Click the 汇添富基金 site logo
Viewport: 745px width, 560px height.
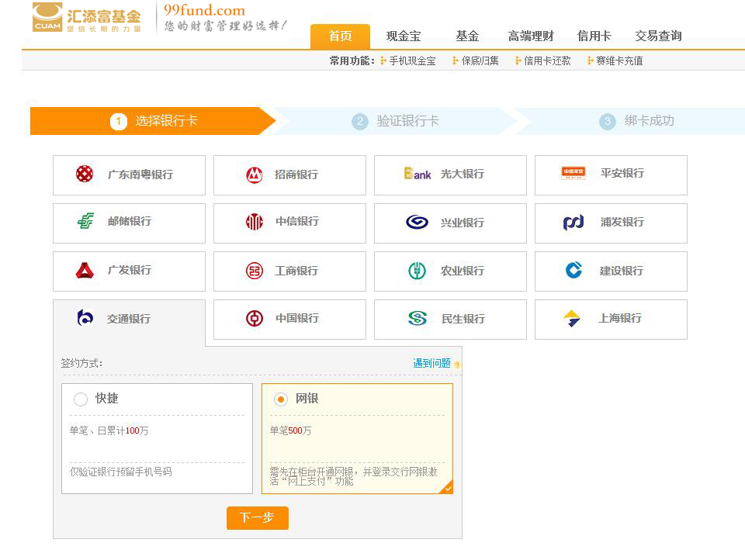point(87,17)
